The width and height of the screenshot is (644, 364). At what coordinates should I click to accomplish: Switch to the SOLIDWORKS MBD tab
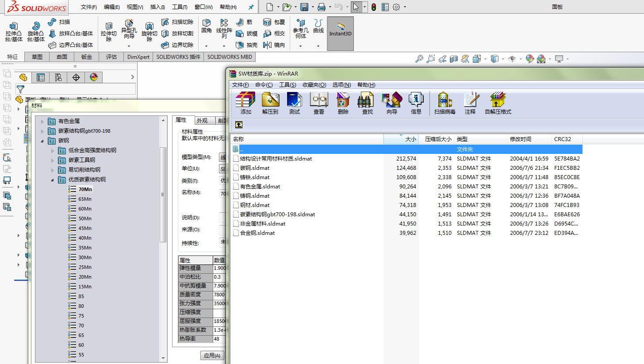[230, 57]
